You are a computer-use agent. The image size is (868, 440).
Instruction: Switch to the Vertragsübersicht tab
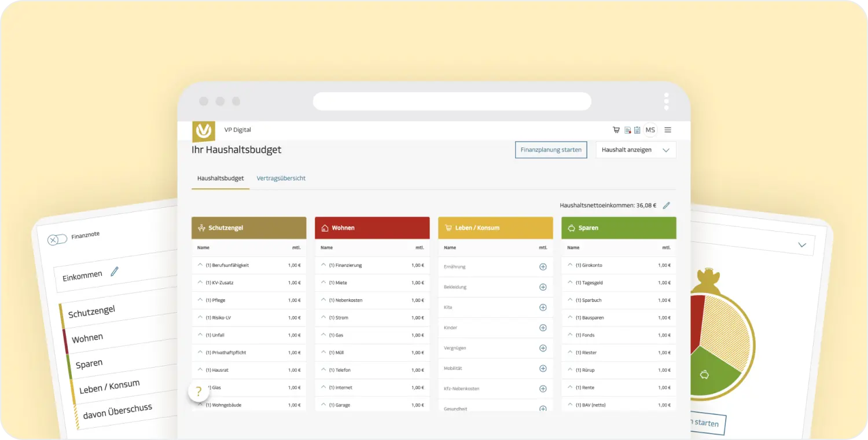(x=281, y=178)
